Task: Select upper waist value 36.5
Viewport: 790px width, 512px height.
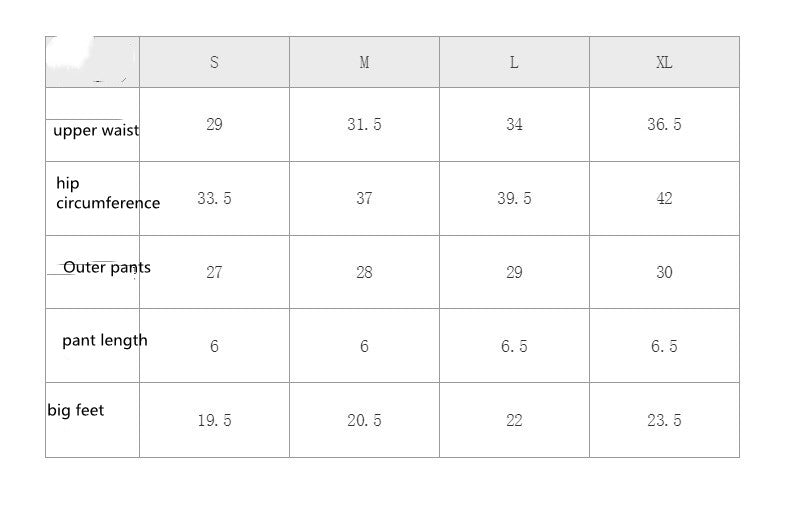Action: tap(664, 124)
